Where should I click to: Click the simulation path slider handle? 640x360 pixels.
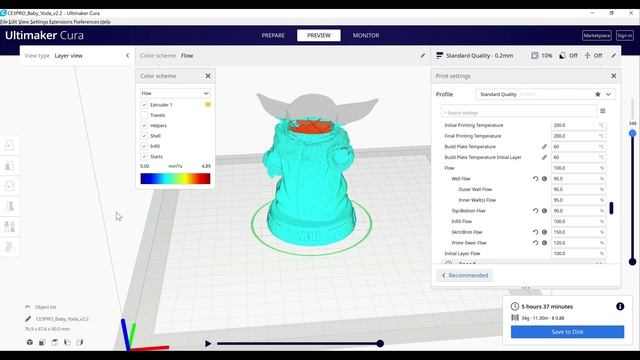tap(380, 344)
